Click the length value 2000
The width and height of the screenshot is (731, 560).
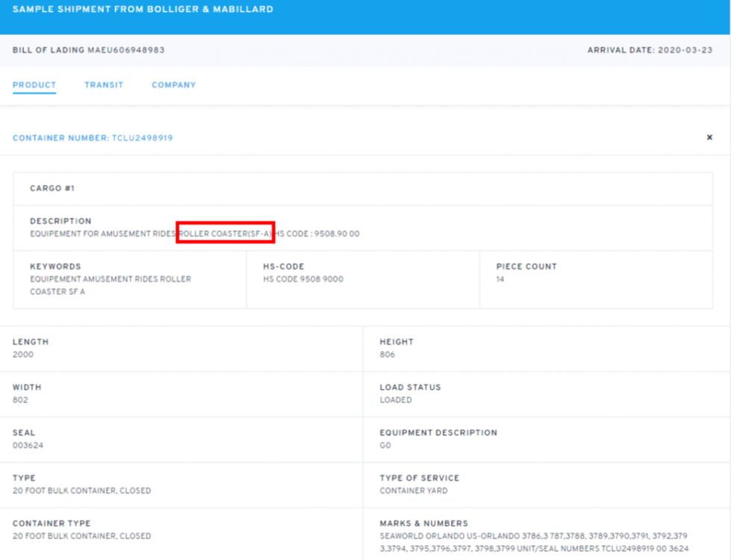[x=23, y=355]
